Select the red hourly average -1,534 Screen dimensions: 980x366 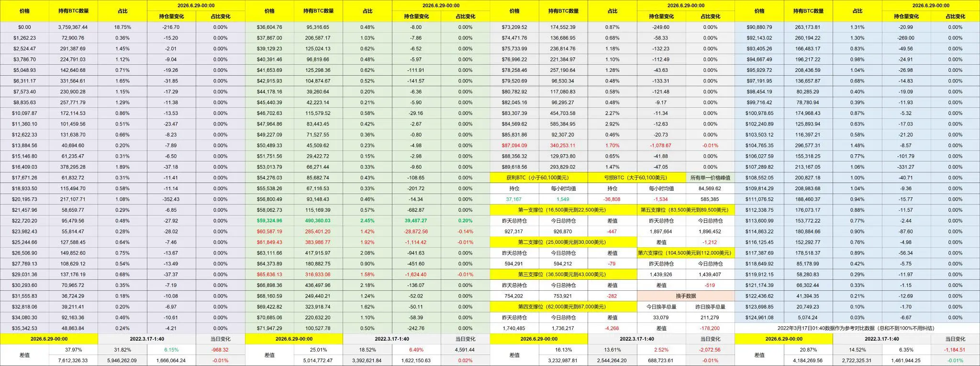[x=661, y=199]
